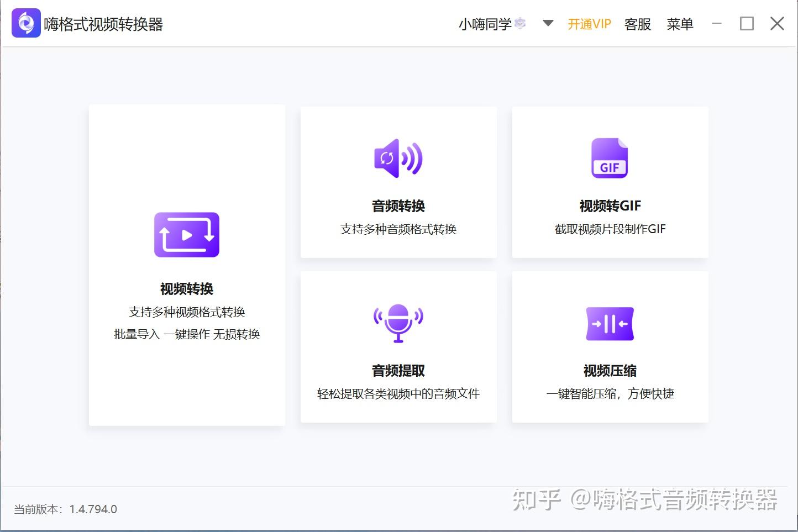Click the 当前版本: 1.4.794.0 version text
The height and width of the screenshot is (532, 798).
[65, 509]
